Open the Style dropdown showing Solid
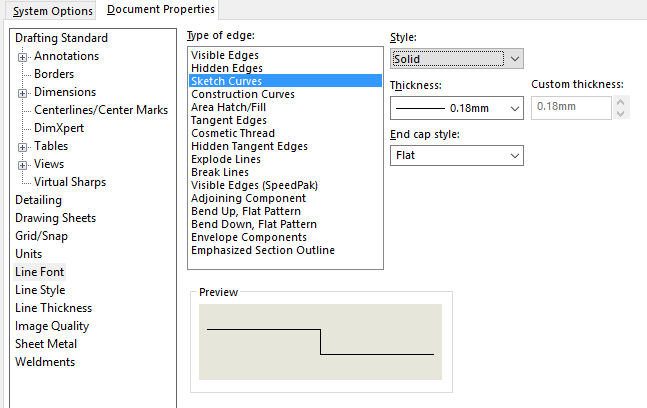Viewport: 647px width, 408px height. (456, 59)
